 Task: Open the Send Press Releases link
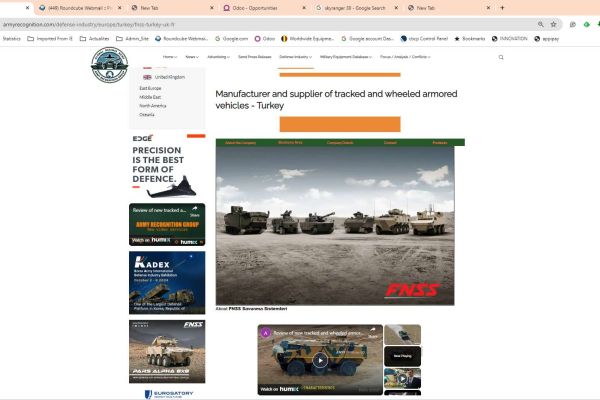coord(255,57)
